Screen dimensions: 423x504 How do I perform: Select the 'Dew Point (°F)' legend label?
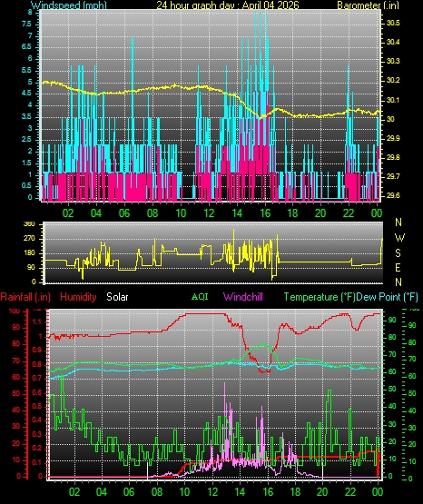click(x=387, y=297)
